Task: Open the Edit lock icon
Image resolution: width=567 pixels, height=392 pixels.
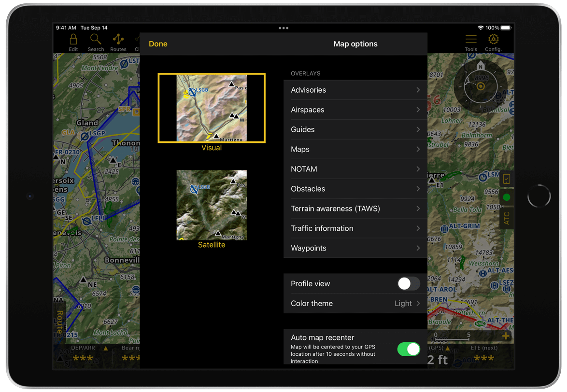Action: 73,42
